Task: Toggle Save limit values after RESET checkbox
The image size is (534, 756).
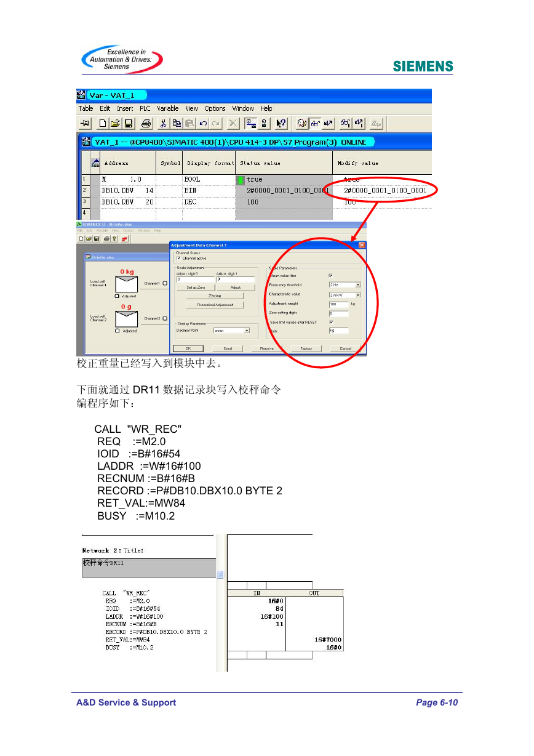Action: point(331,321)
